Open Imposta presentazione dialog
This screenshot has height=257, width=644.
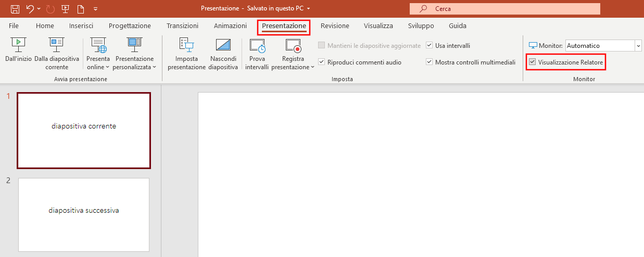pos(186,54)
